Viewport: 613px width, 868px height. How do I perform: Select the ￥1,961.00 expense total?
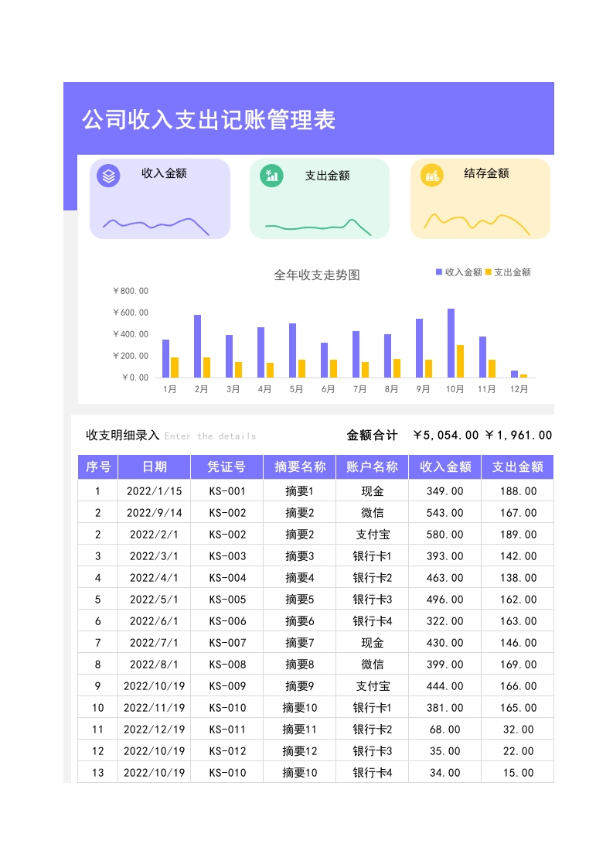point(518,436)
